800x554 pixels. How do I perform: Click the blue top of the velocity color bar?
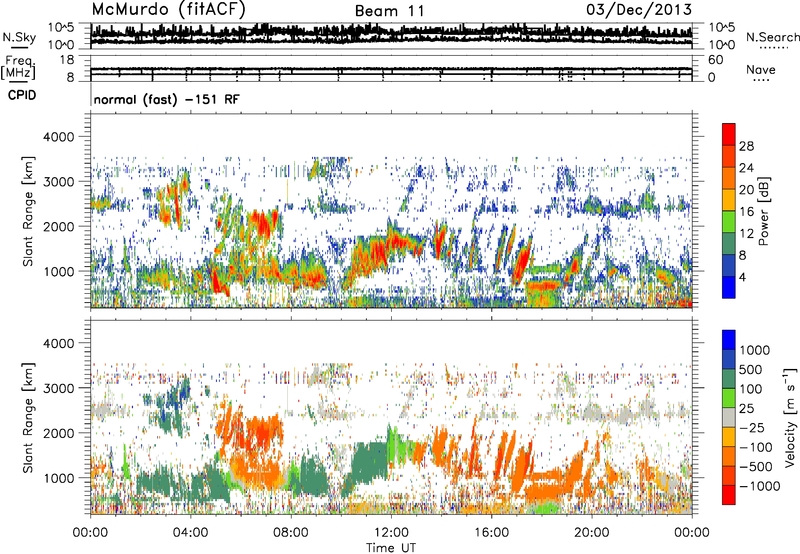729,340
